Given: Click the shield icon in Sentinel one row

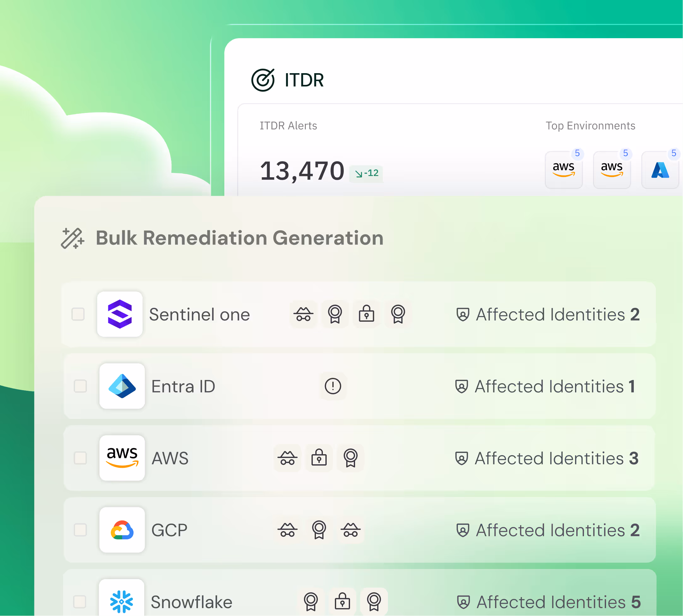Looking at the screenshot, I should click(463, 314).
